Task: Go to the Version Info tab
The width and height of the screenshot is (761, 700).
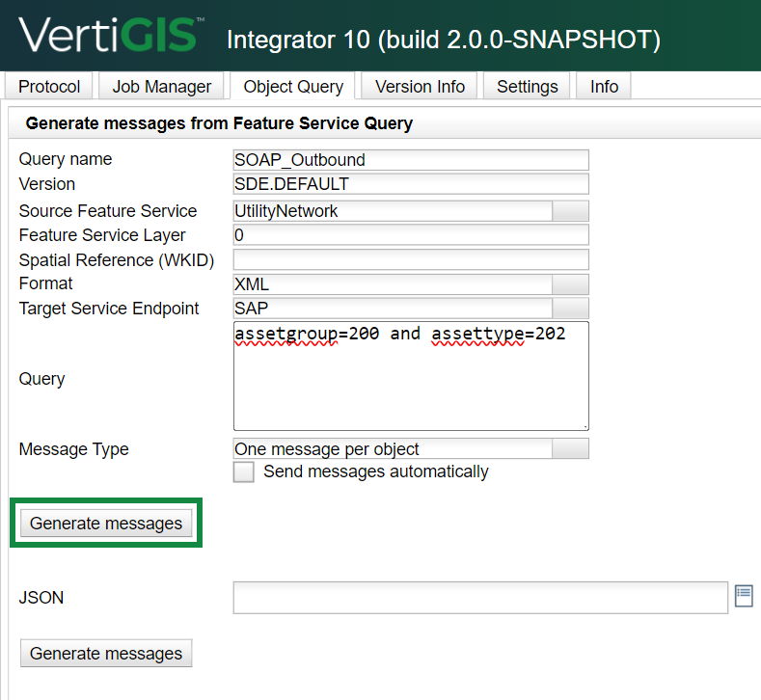Action: tap(420, 87)
